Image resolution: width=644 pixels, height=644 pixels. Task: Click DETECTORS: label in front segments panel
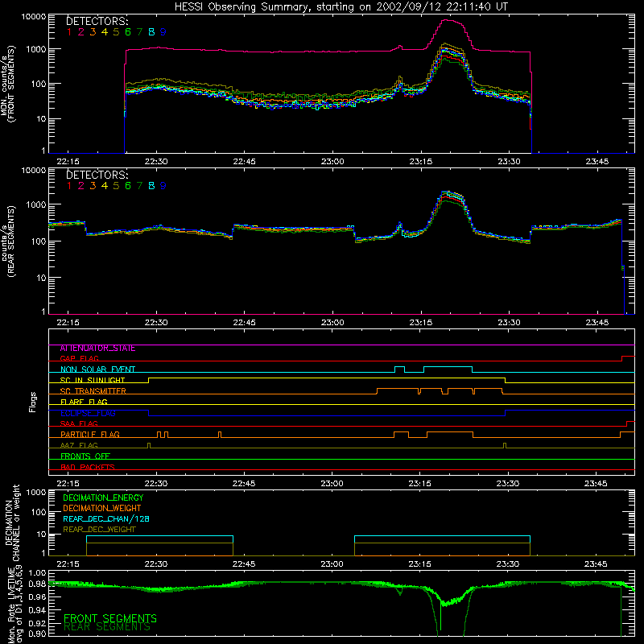pyautogui.click(x=97, y=21)
